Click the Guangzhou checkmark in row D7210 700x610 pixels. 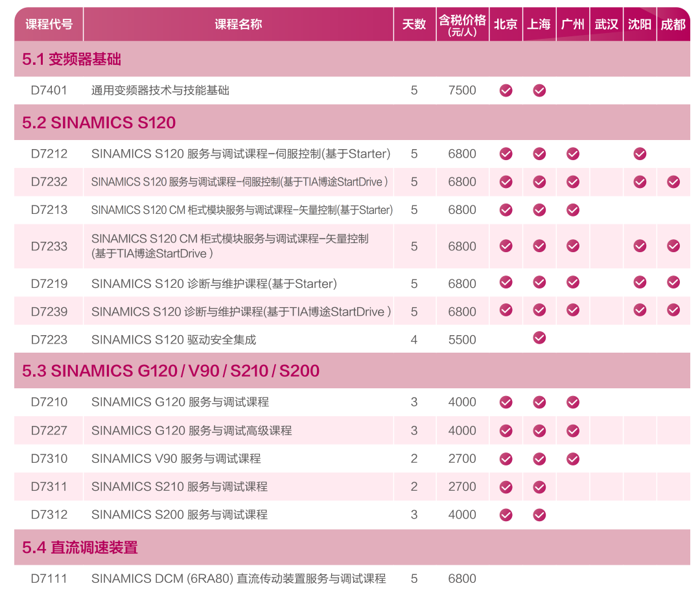point(573,403)
